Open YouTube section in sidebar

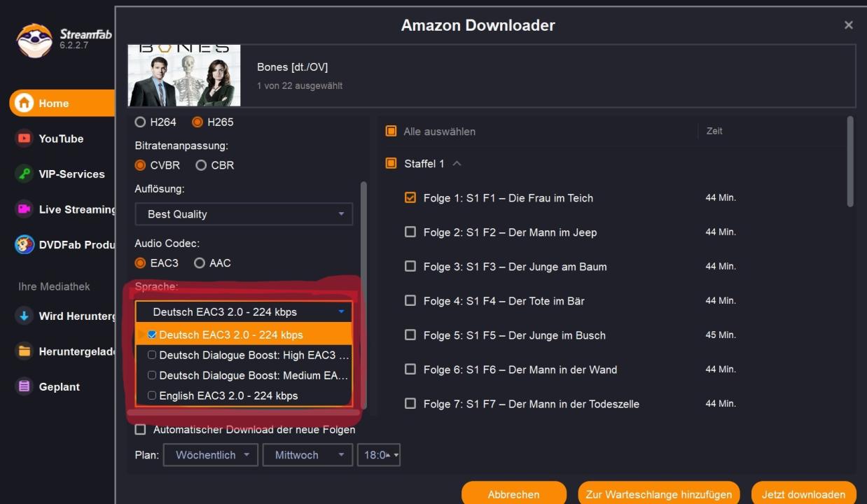tap(61, 139)
